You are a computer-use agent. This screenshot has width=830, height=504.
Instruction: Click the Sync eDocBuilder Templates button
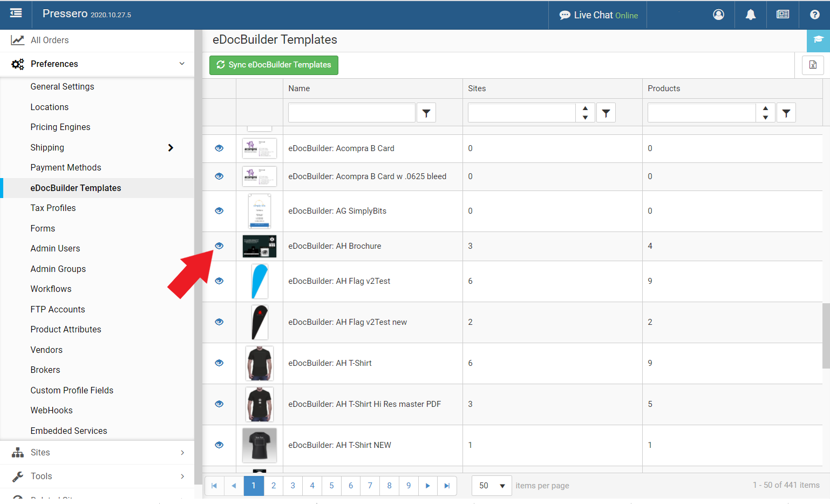(274, 65)
